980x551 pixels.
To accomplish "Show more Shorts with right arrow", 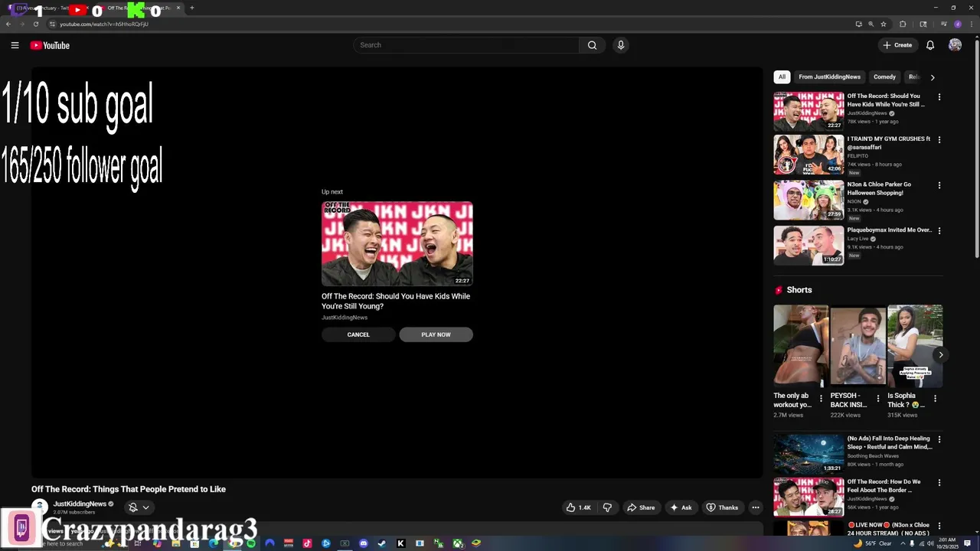I will 940,354.
